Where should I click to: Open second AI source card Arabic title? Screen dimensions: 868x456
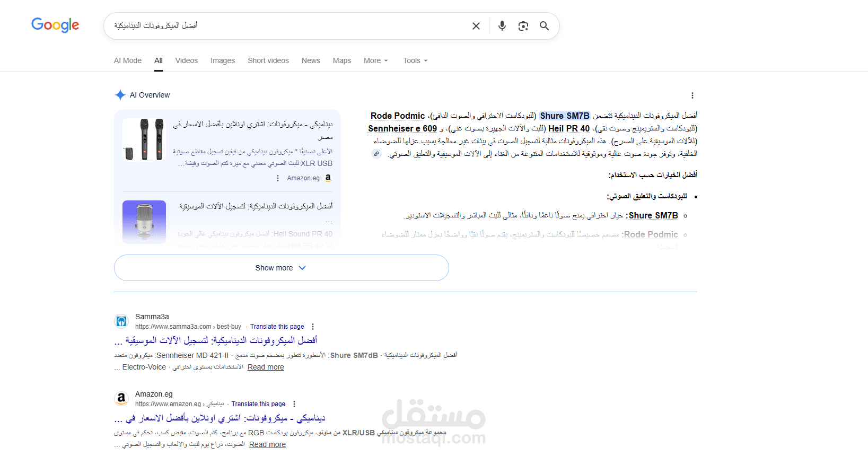point(256,206)
